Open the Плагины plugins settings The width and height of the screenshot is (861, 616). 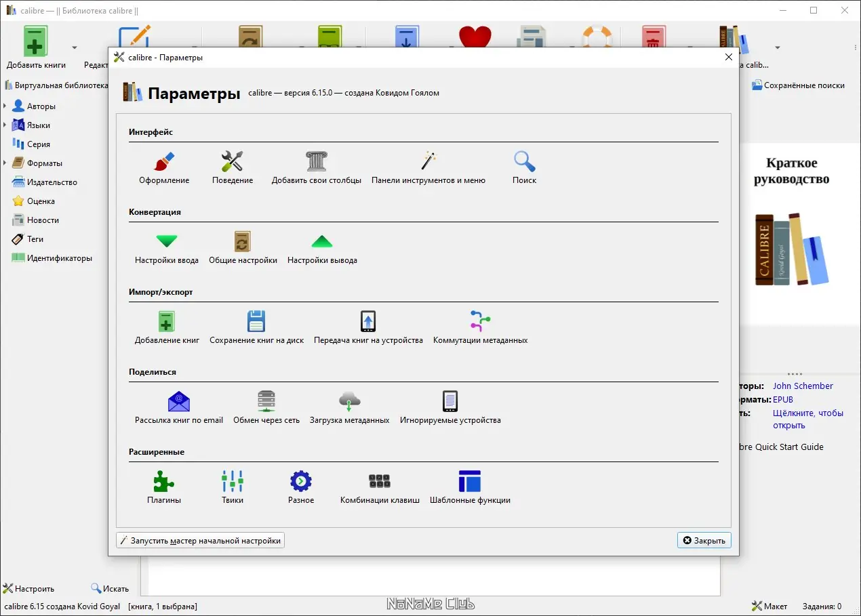point(164,488)
